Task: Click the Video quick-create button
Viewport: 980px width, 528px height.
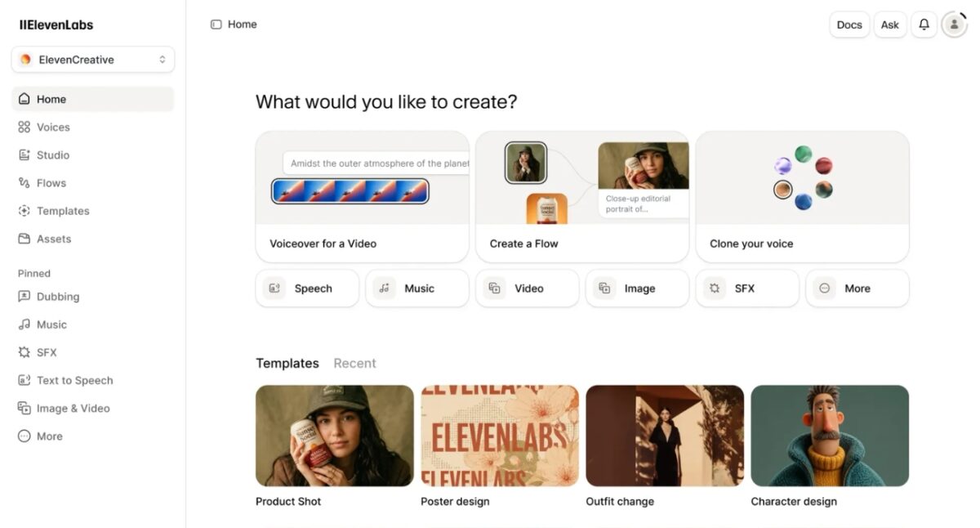Action: [528, 289]
